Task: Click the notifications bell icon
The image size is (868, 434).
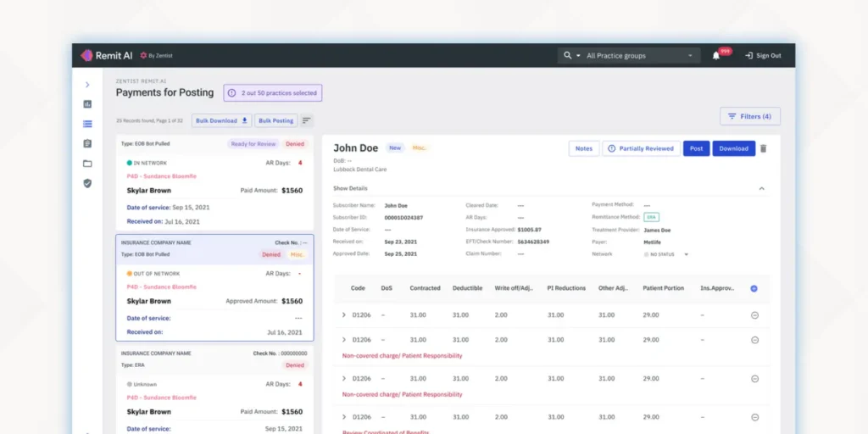Action: pos(716,56)
